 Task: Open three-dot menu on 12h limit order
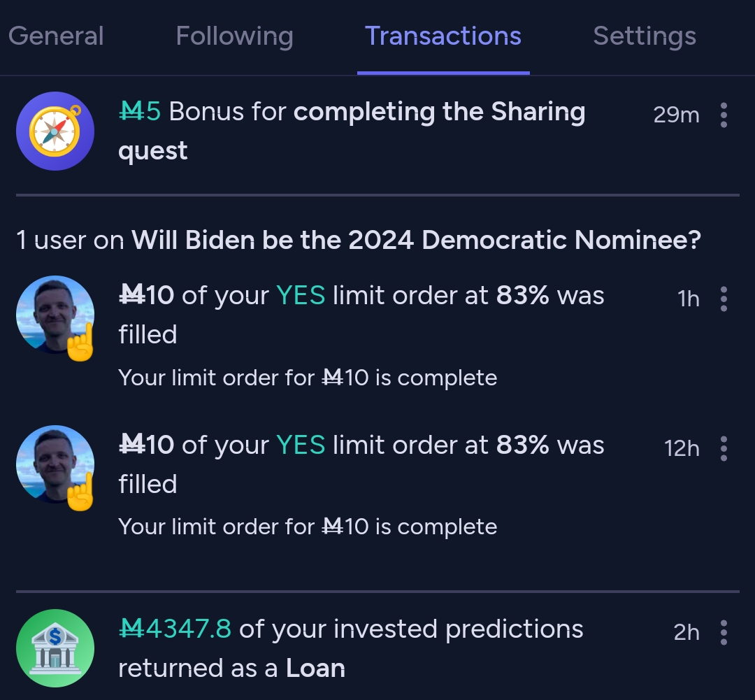pyautogui.click(x=724, y=448)
